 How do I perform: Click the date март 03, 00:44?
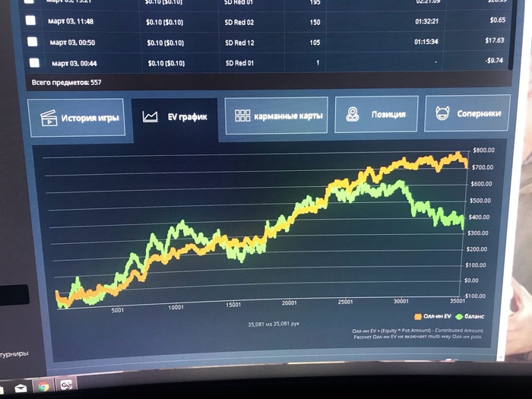(74, 63)
